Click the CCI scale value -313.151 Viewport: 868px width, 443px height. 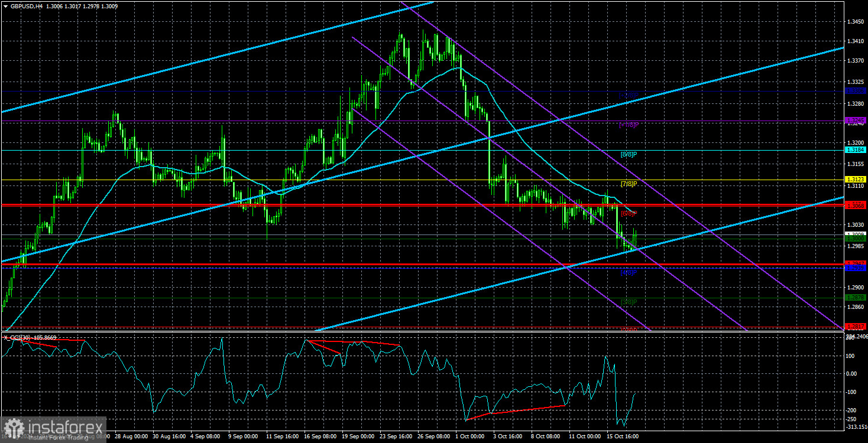pos(856,426)
